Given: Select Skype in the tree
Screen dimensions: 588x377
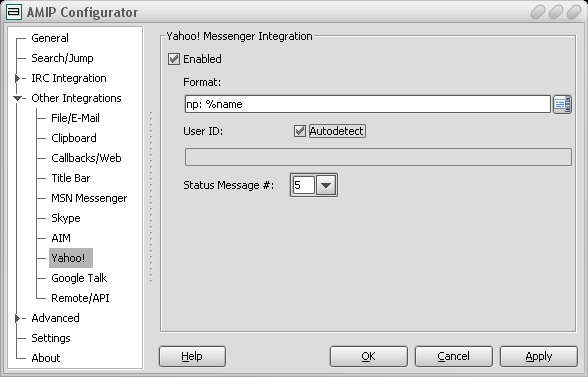Looking at the screenshot, I should 66,218.
